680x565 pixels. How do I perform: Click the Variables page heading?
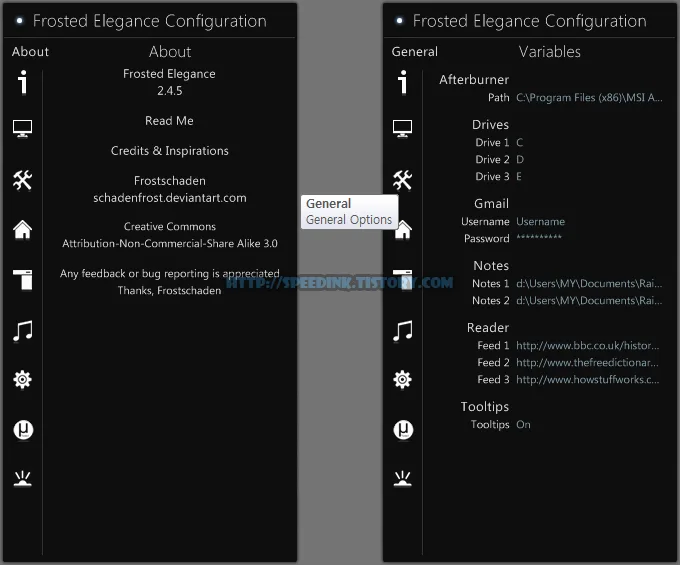549,52
